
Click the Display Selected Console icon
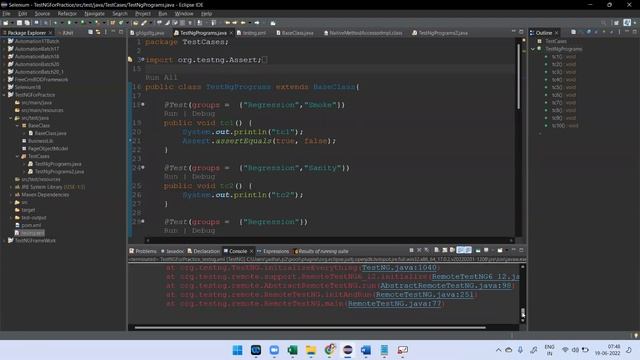point(486,250)
